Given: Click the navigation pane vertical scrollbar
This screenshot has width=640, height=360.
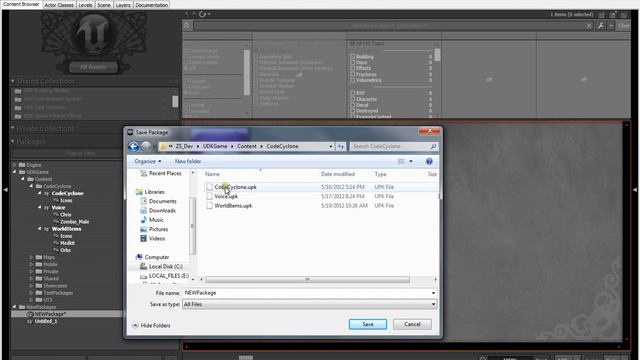Looking at the screenshot, I should pyautogui.click(x=193, y=226).
